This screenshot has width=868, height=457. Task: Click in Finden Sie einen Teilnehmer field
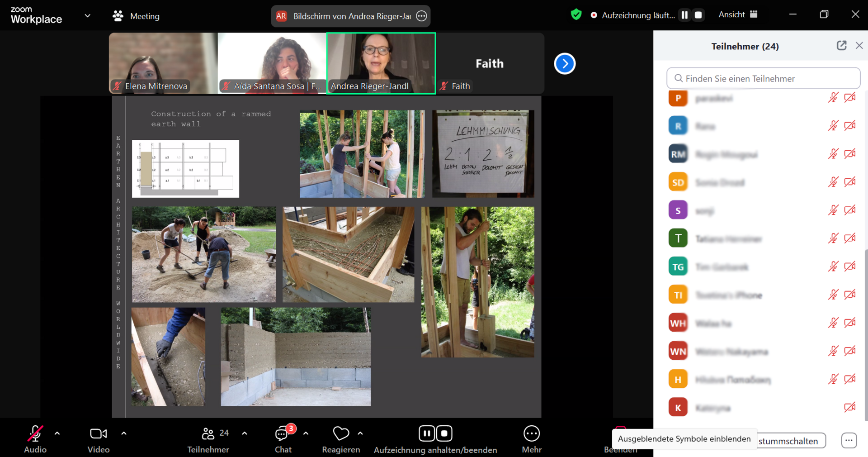coord(763,79)
